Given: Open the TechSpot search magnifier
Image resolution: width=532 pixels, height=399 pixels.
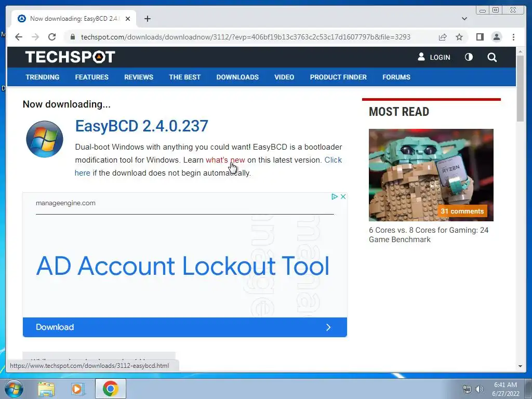Looking at the screenshot, I should pyautogui.click(x=492, y=57).
